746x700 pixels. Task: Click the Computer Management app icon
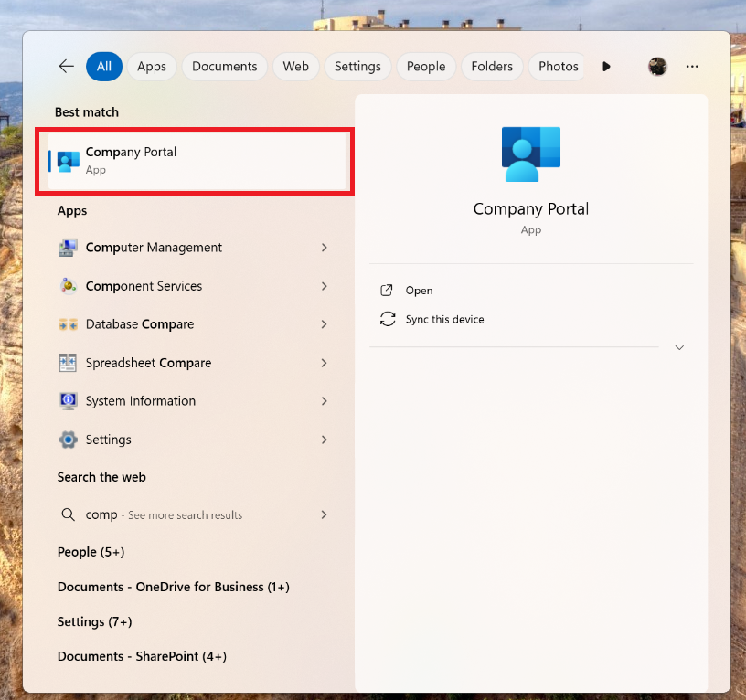(68, 248)
